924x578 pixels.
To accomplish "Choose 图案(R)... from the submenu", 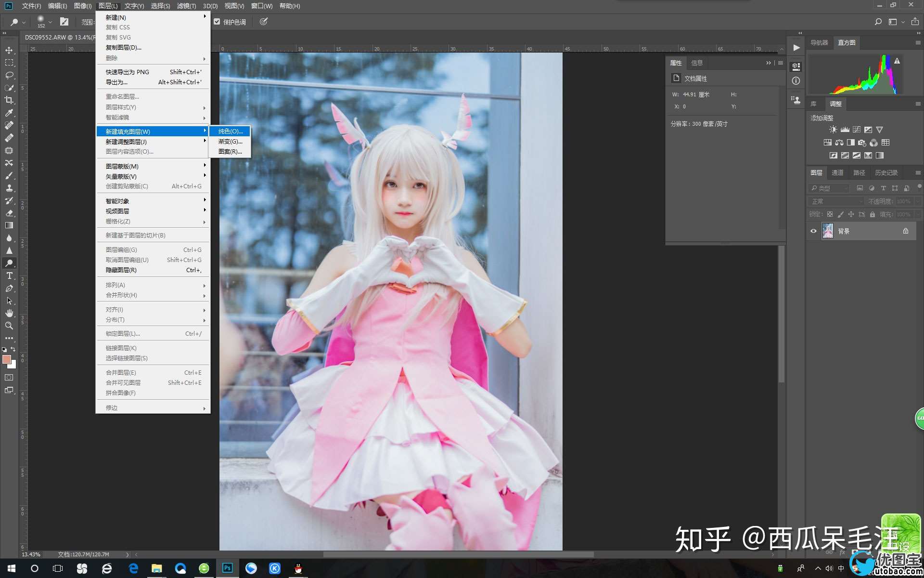I will (x=230, y=151).
